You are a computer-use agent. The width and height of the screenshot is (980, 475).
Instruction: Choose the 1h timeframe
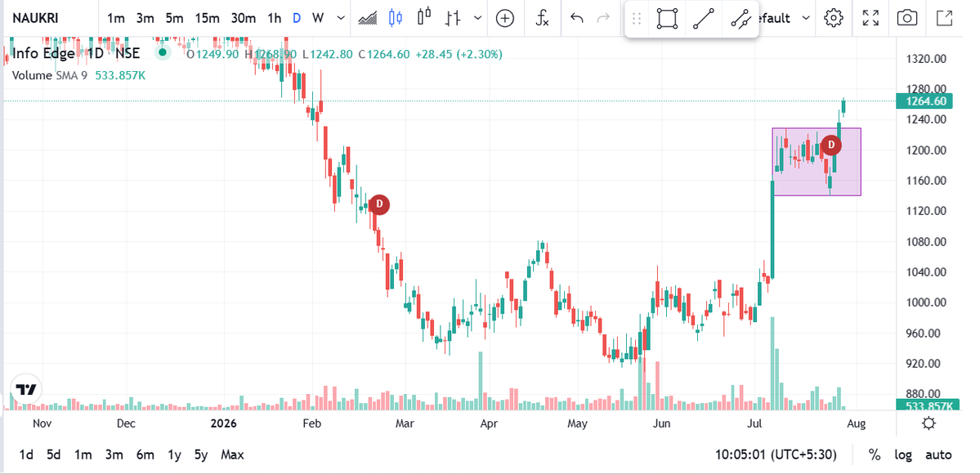coord(275,18)
